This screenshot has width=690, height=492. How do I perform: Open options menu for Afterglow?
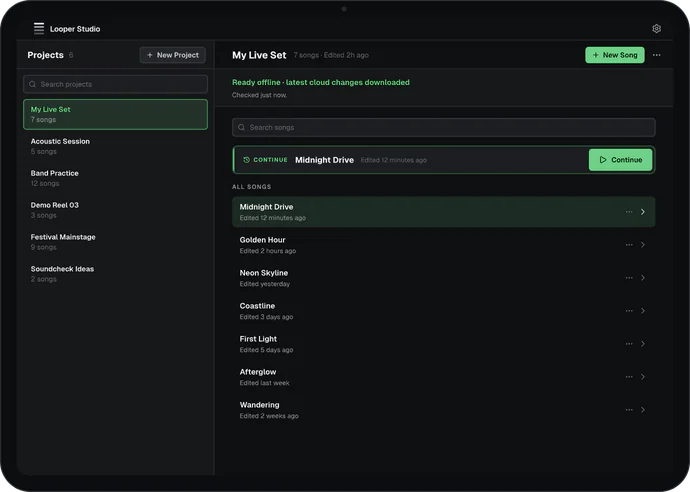629,377
